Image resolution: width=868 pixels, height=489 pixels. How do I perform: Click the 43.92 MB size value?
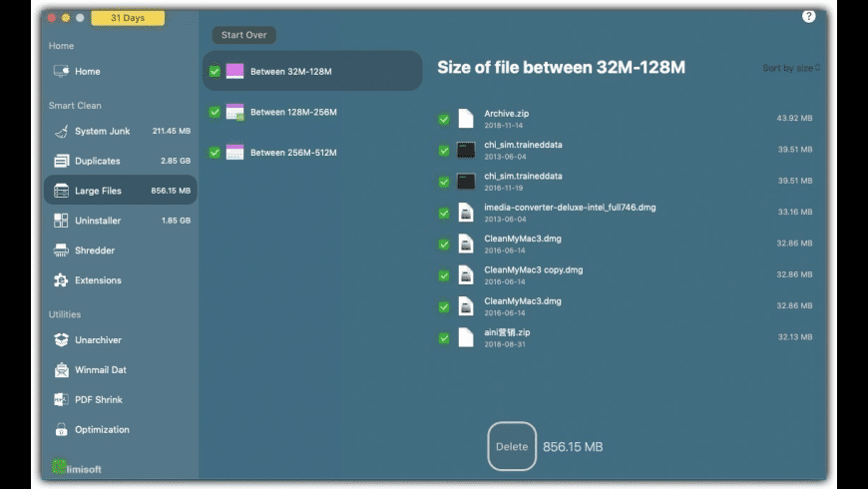pos(794,118)
